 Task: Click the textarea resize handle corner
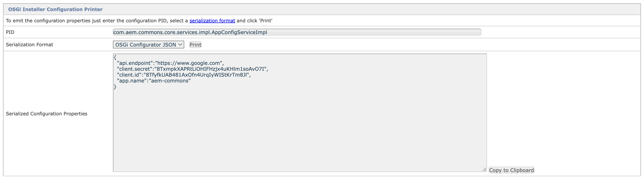point(484,169)
